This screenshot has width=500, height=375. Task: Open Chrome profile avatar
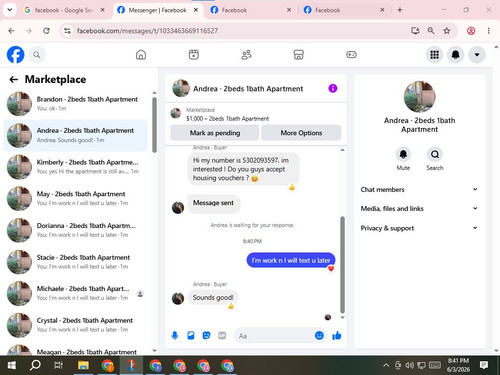[471, 31]
